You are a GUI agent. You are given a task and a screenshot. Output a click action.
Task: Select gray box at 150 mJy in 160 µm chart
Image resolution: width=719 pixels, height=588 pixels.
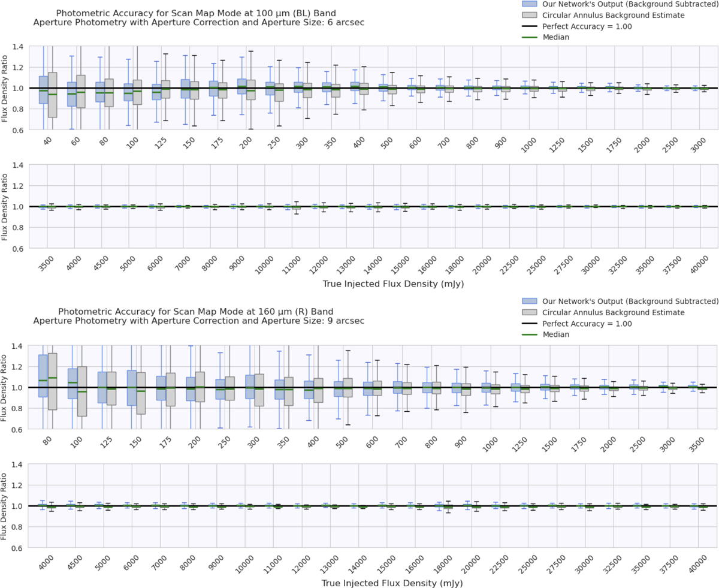coord(141,393)
